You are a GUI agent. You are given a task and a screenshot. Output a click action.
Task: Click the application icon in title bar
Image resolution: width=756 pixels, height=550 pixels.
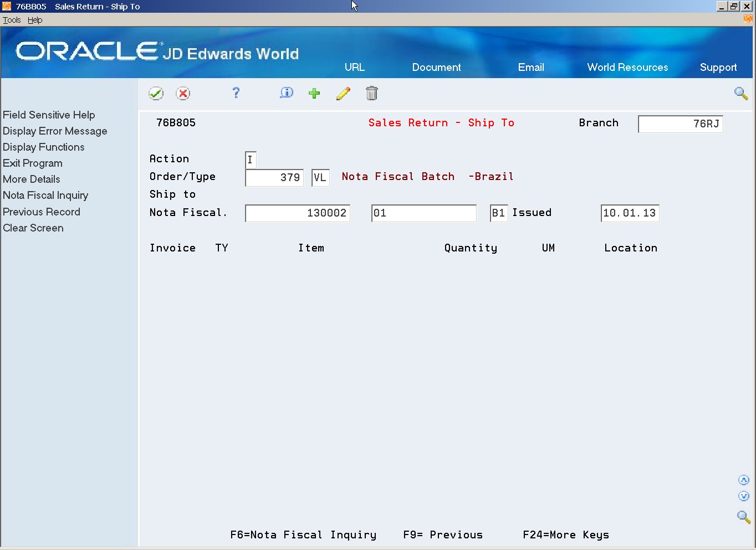pyautogui.click(x=7, y=6)
